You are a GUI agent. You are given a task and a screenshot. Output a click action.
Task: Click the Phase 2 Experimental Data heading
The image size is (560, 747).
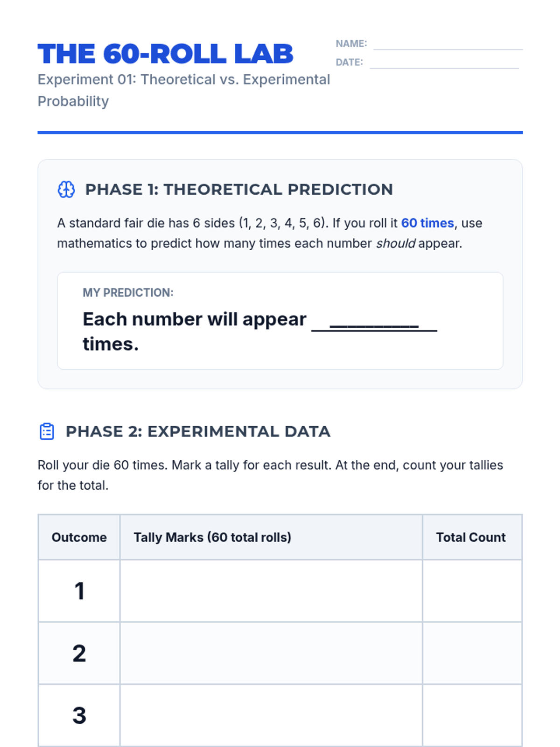tap(198, 431)
